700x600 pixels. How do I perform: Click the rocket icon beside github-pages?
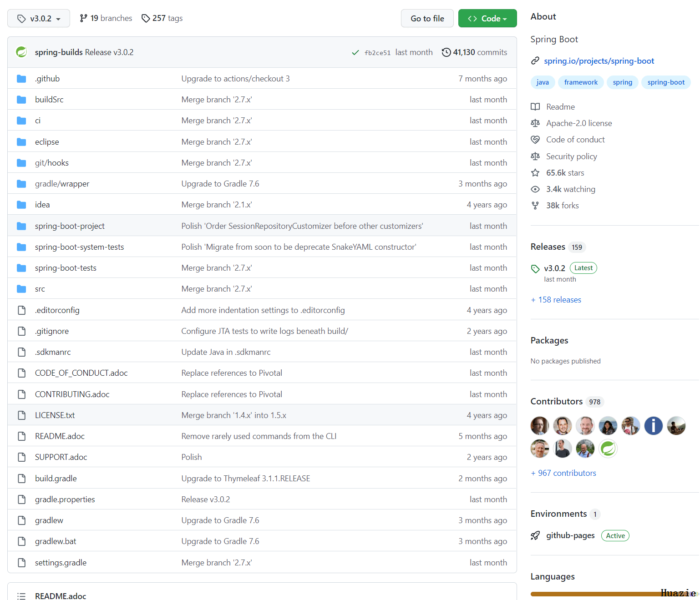[x=535, y=535]
